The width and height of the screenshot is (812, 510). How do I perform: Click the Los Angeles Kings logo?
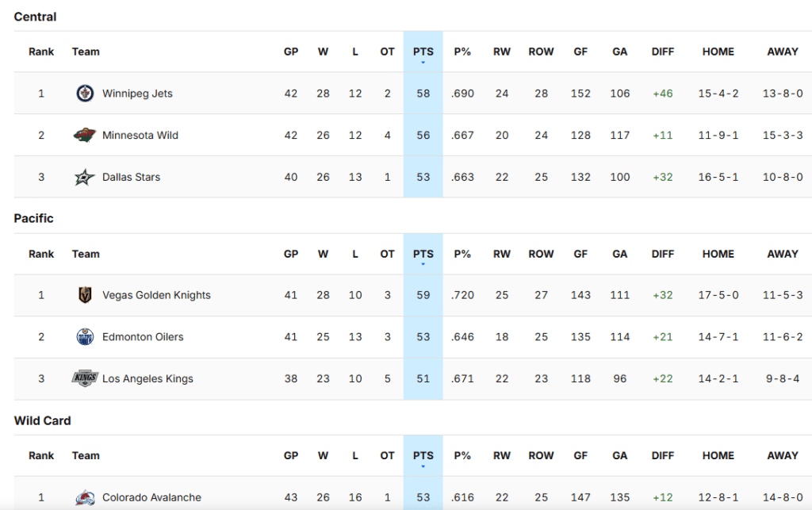[x=85, y=379]
